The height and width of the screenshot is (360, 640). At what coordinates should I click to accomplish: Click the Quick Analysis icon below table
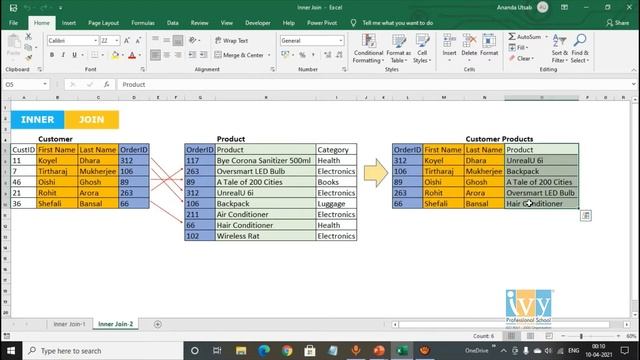point(586,216)
